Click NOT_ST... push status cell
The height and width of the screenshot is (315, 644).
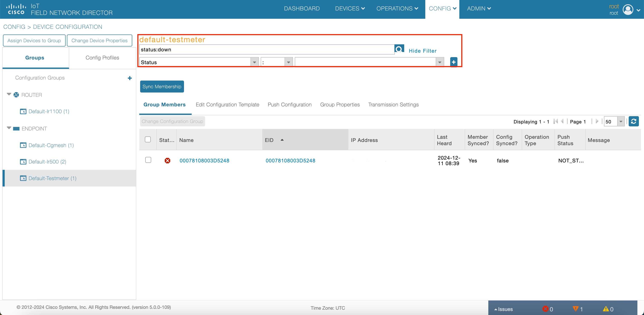click(x=571, y=161)
